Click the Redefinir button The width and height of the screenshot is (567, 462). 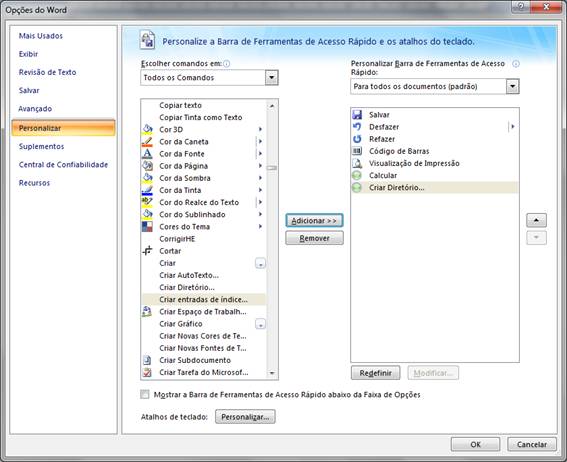(x=375, y=373)
